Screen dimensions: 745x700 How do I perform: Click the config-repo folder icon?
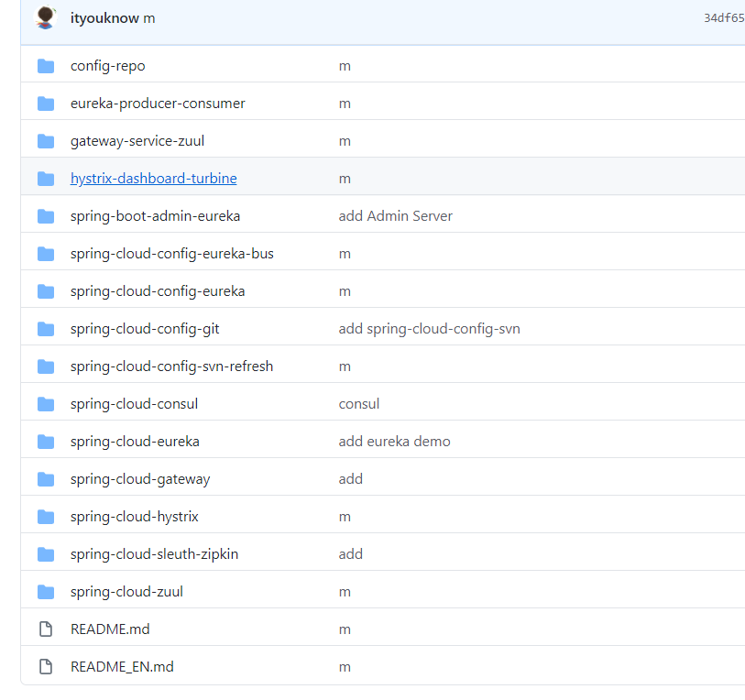(46, 66)
